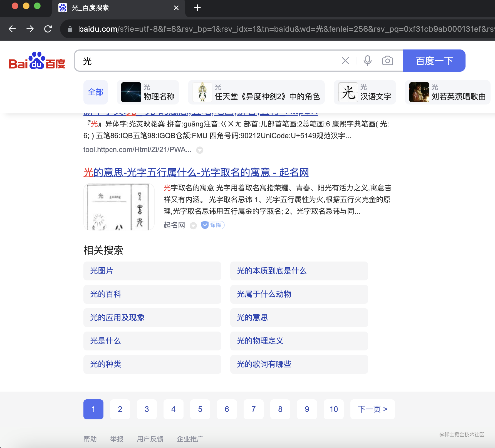Screen dimensions: 495x448
Task: Switch to the 刘若英演唱歌曲 filter
Action: 447,92
